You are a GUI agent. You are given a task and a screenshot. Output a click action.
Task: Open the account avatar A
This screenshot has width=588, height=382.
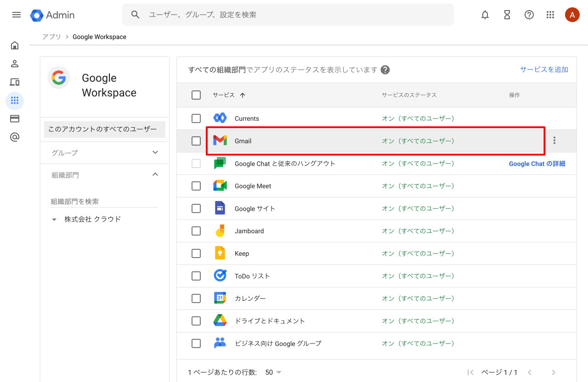(x=572, y=15)
